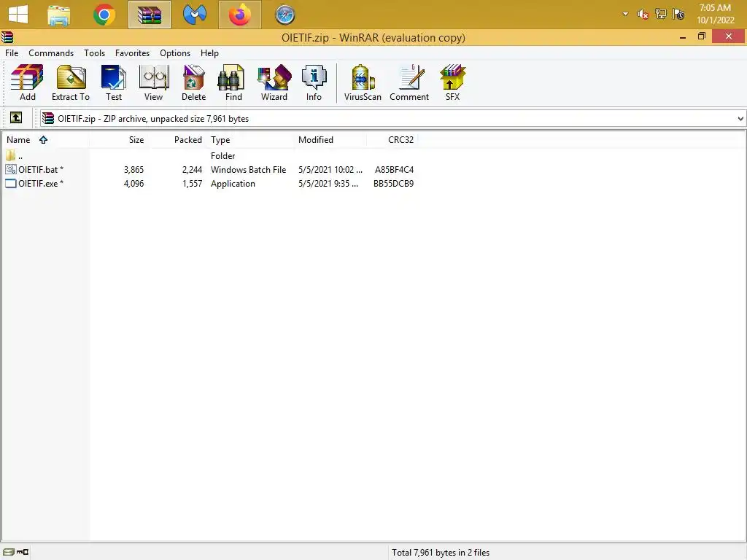Click the CRC32 value BB55DCB9

(393, 183)
